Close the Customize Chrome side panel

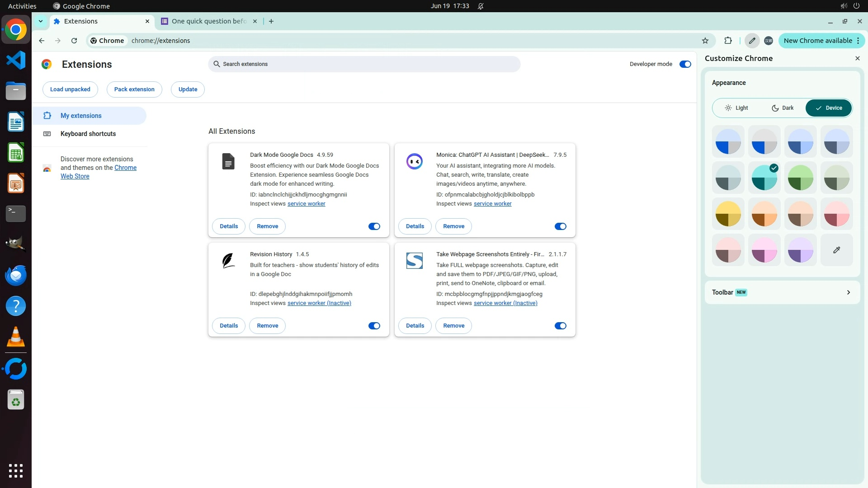(x=857, y=58)
